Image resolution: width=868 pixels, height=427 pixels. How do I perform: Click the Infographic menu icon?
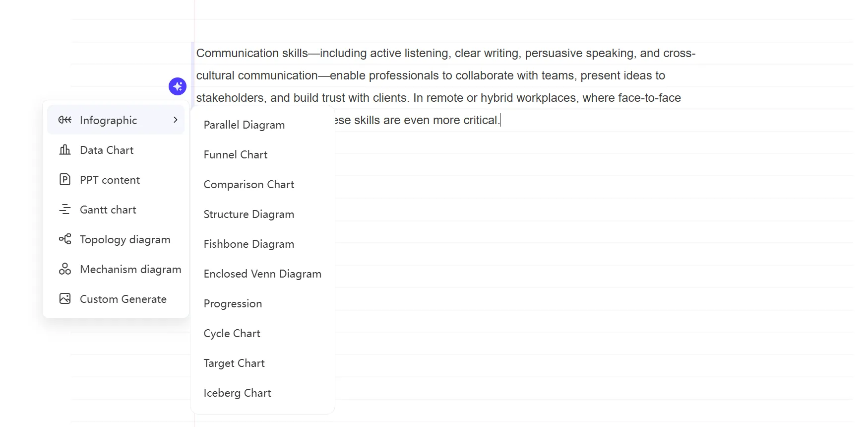tap(65, 120)
